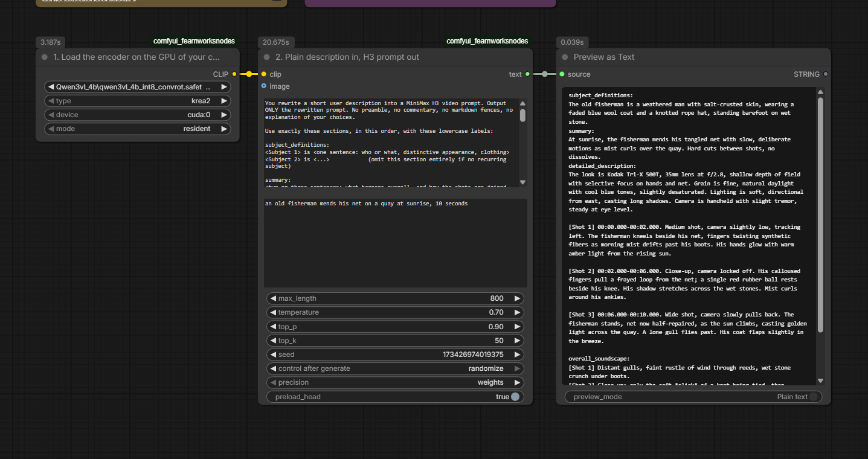This screenshot has height=459, width=868.
Task: Decrease top_p with its left arrow
Action: click(x=273, y=327)
